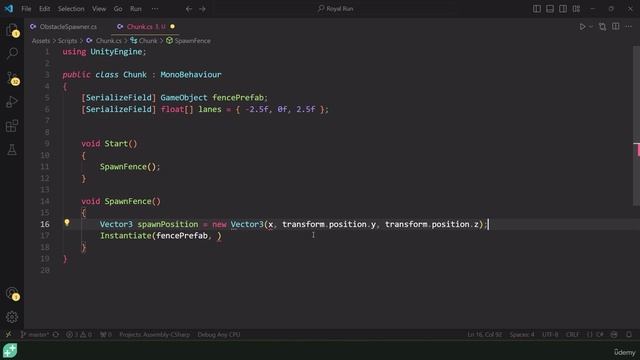Open the Search view in activity bar
This screenshot has height=360, width=640.
click(x=12, y=53)
